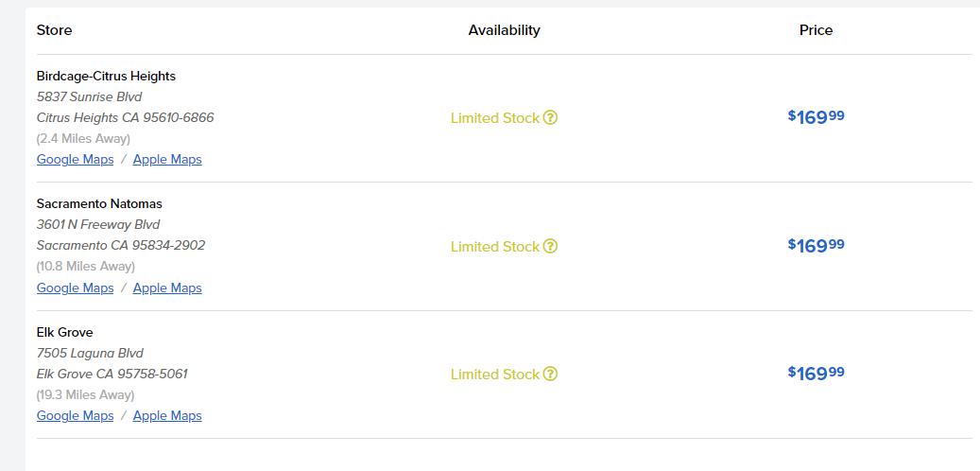
Task: Click the Birdcage-Citrus Heights store name
Action: [106, 77]
